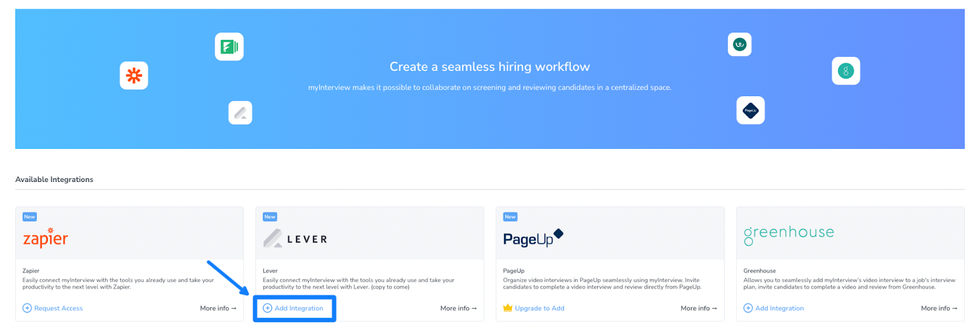Click the PageUp logo in integration card
980x329 pixels.
[532, 238]
